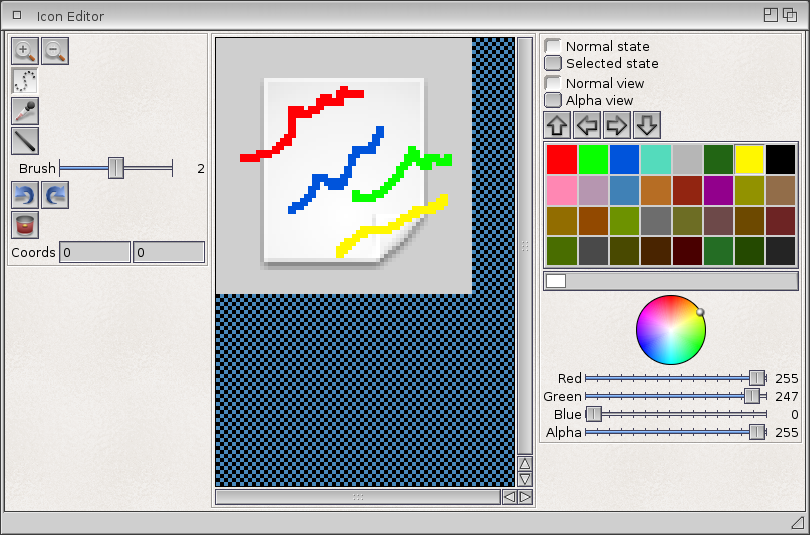Select the Alpha view radio button
Viewport: 810px width, 535px height.
[553, 100]
